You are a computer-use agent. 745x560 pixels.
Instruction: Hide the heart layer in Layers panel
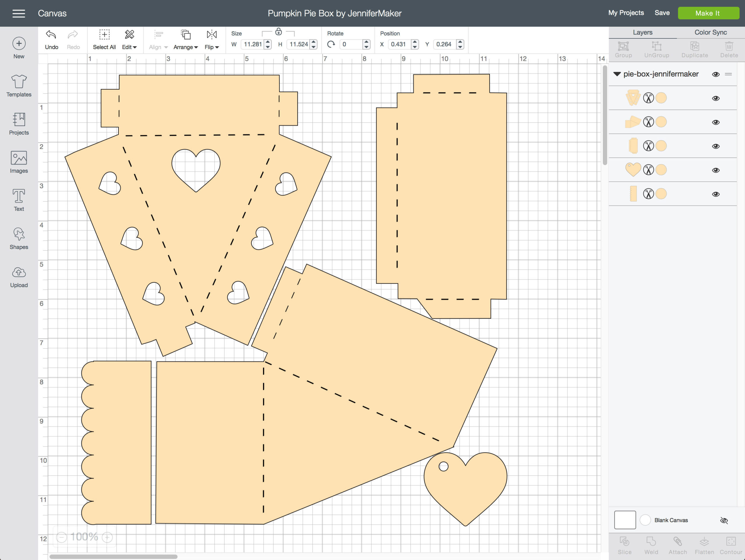[716, 169]
